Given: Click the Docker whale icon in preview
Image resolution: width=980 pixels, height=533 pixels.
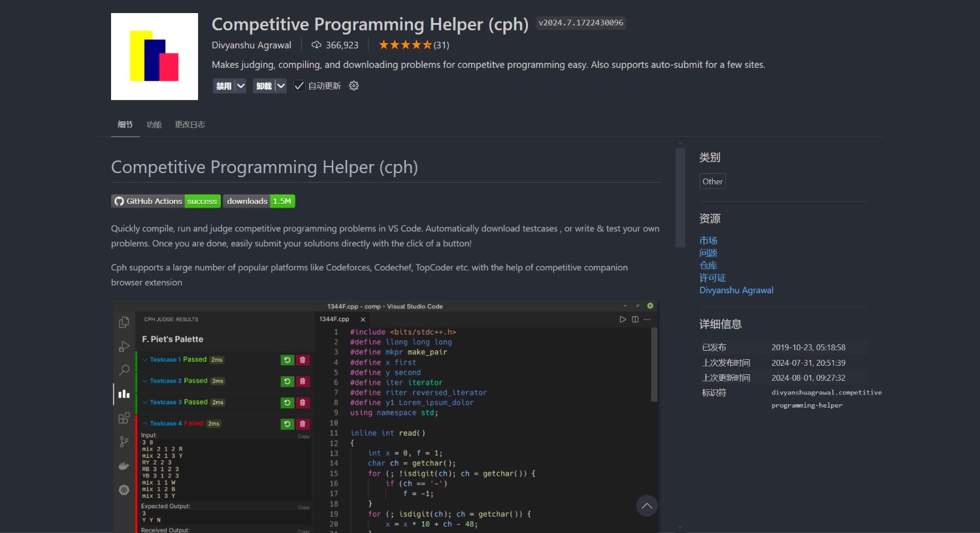Looking at the screenshot, I should tap(124, 466).
